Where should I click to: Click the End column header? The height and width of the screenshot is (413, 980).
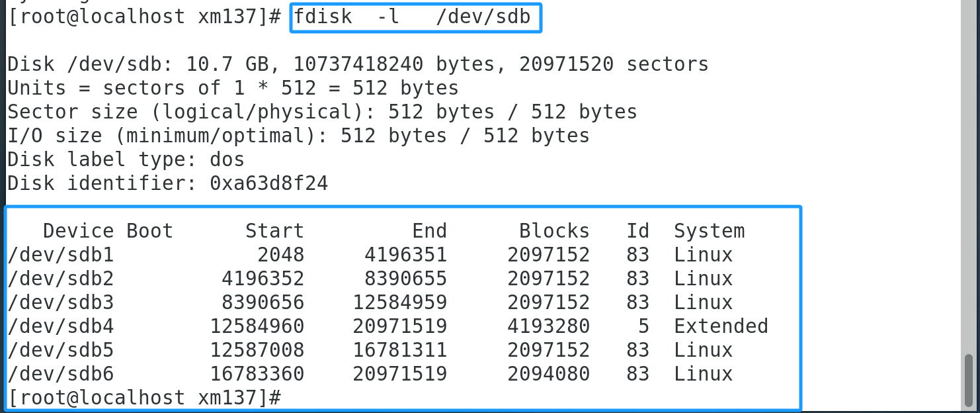pos(429,231)
